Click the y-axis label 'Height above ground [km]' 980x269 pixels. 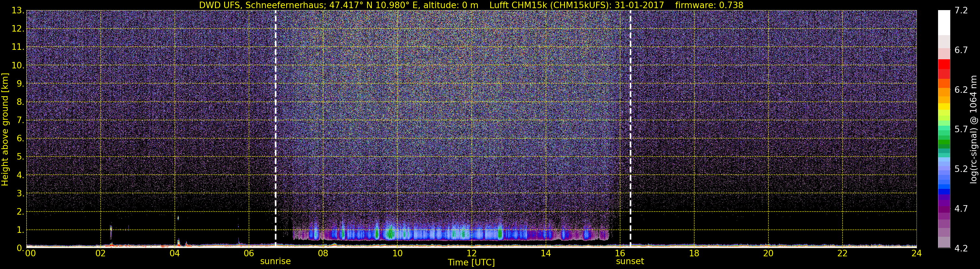5,129
